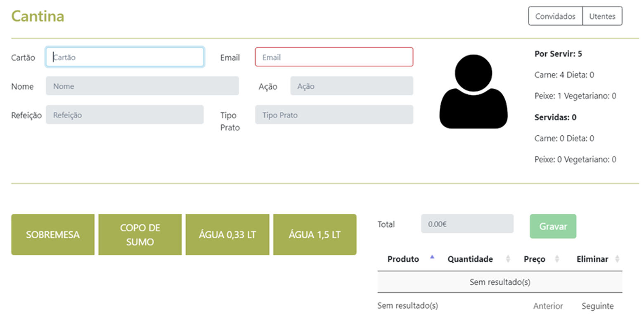
Task: Click the Tipo Prato field
Action: pyautogui.click(x=334, y=115)
